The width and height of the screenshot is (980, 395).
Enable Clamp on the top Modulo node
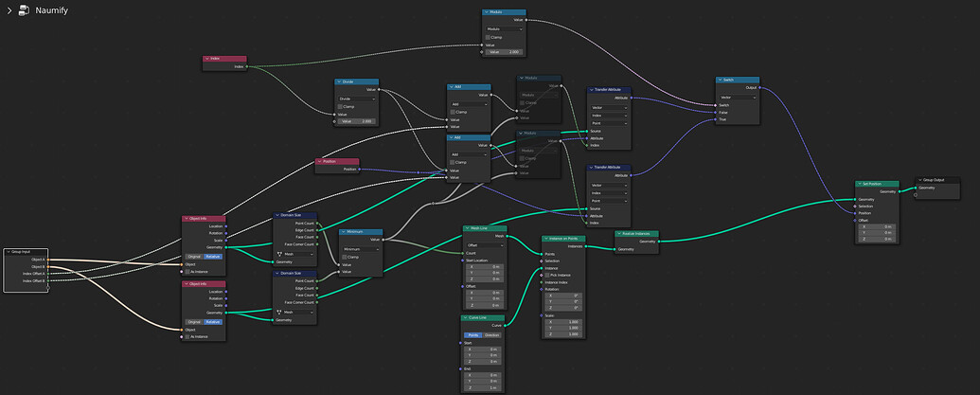pyautogui.click(x=489, y=37)
